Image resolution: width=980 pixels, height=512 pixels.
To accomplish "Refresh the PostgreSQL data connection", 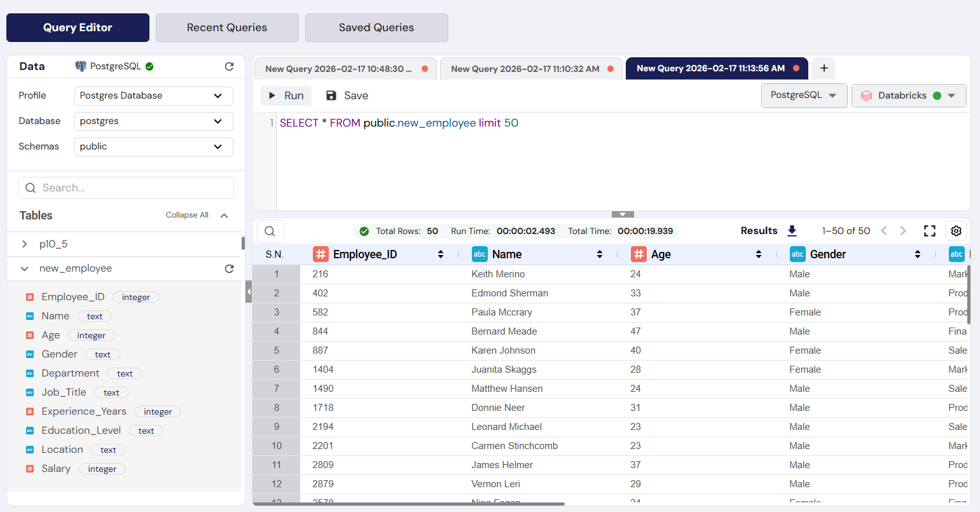I will (x=229, y=66).
